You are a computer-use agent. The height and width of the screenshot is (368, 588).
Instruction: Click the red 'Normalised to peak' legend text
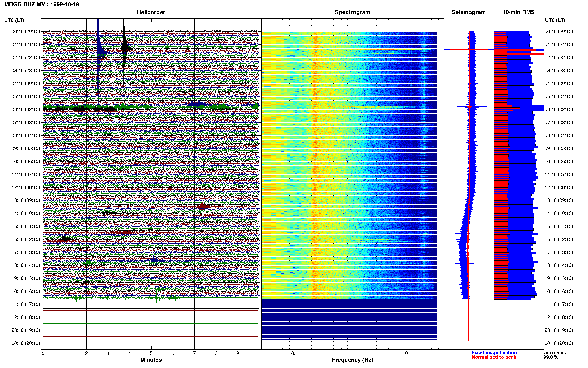pos(494,357)
